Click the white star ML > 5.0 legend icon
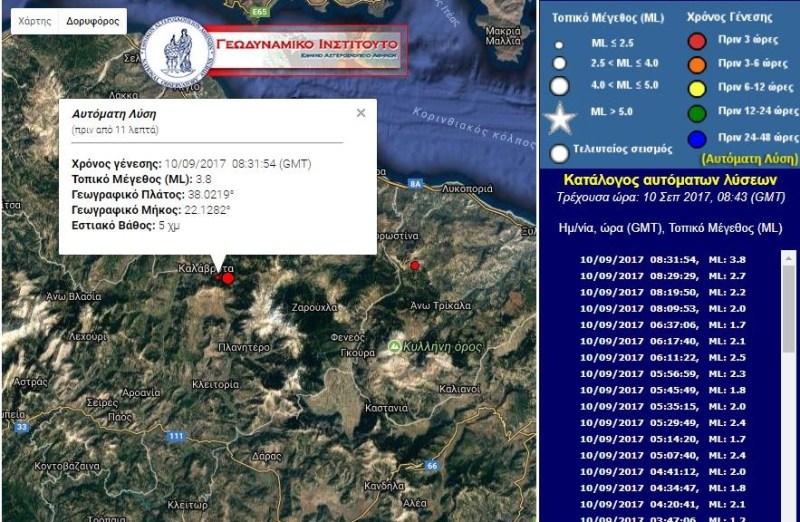The height and width of the screenshot is (522, 800). [560, 118]
